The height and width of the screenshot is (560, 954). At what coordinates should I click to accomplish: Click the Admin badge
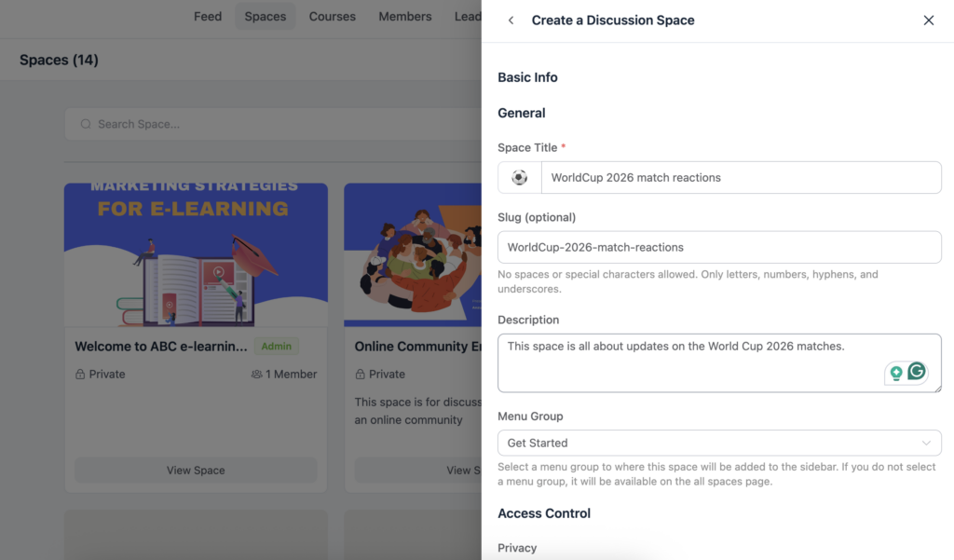[276, 347]
